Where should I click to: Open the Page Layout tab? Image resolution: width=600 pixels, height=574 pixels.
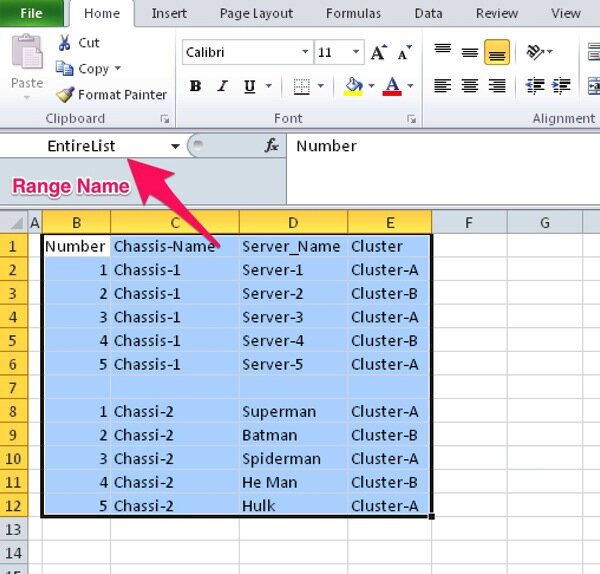(x=256, y=13)
